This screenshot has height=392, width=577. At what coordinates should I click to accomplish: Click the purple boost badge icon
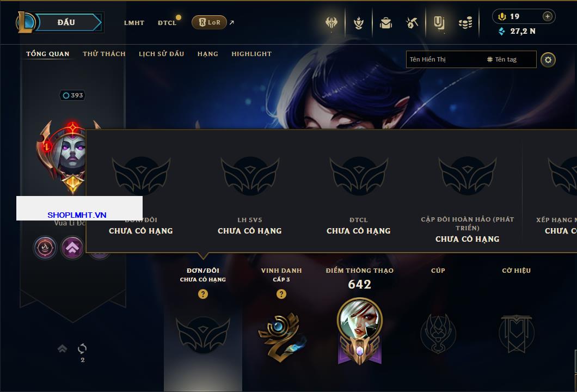(72, 248)
